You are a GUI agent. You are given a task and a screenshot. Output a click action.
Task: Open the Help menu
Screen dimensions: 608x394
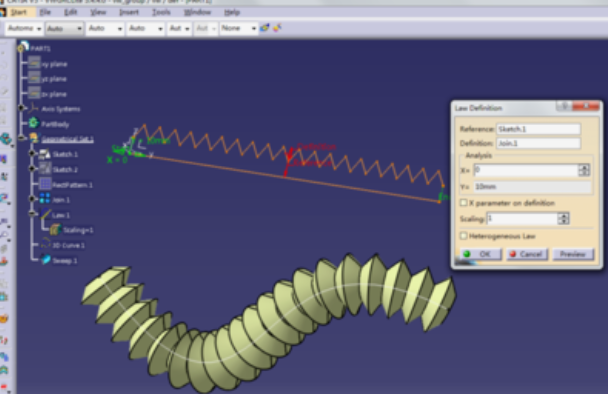pos(232,12)
